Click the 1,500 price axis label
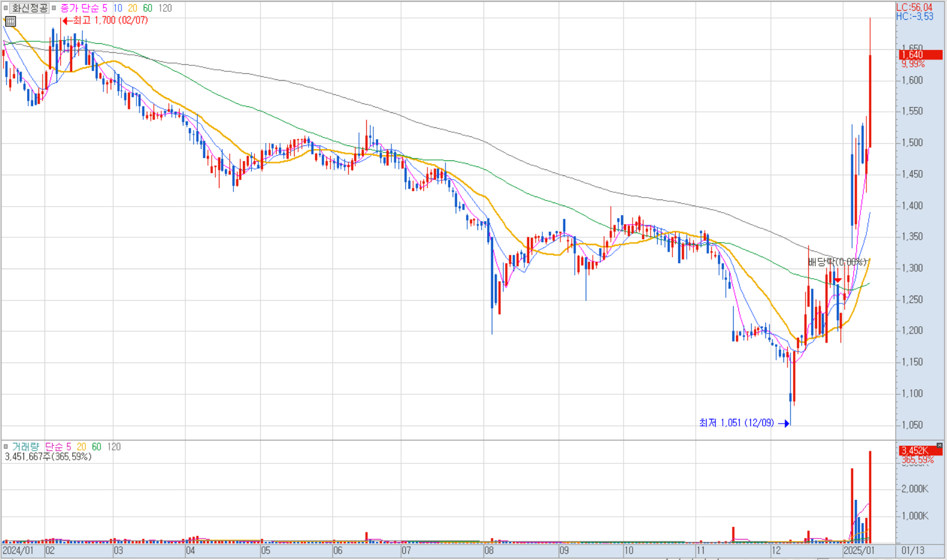Screen dimensions: 947x560 click(912, 142)
